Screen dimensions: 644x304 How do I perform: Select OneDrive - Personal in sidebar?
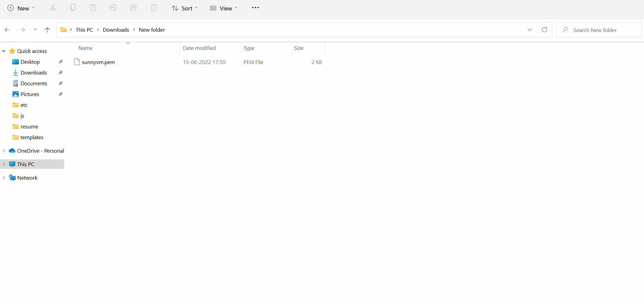(x=40, y=151)
